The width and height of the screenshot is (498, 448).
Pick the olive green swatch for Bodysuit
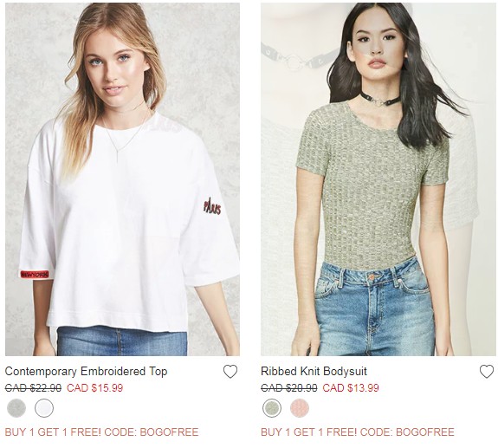(272, 408)
